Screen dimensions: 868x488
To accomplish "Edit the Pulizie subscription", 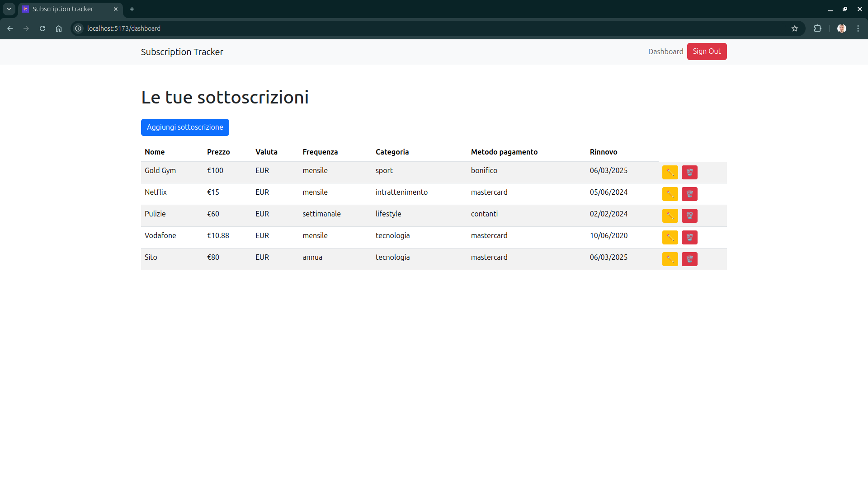I will [x=670, y=216].
